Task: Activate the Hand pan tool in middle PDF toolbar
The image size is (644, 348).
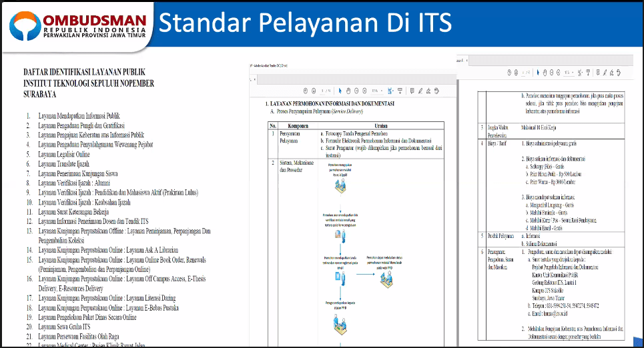Action: (348, 91)
